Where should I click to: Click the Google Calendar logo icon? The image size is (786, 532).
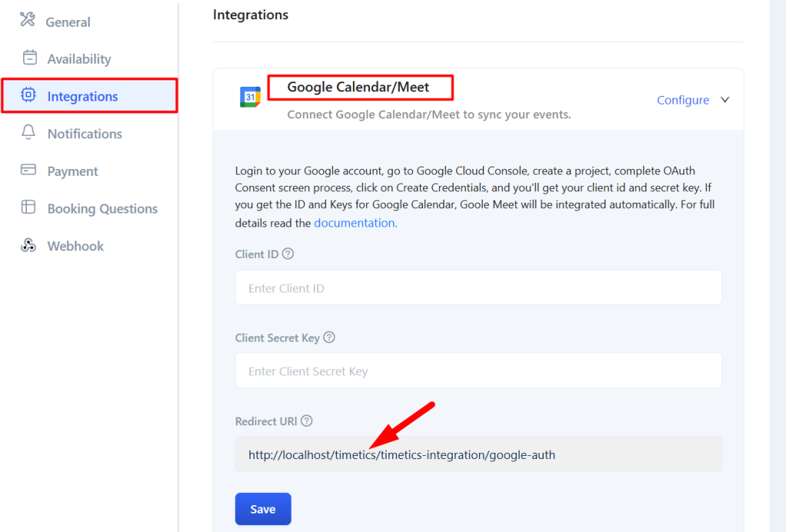pos(250,97)
